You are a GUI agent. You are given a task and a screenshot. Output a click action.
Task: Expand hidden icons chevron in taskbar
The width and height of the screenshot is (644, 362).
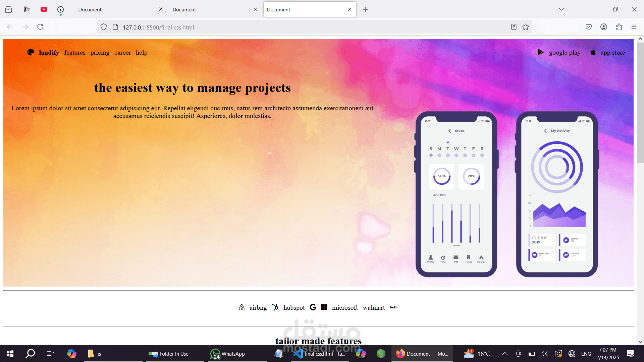point(504,354)
